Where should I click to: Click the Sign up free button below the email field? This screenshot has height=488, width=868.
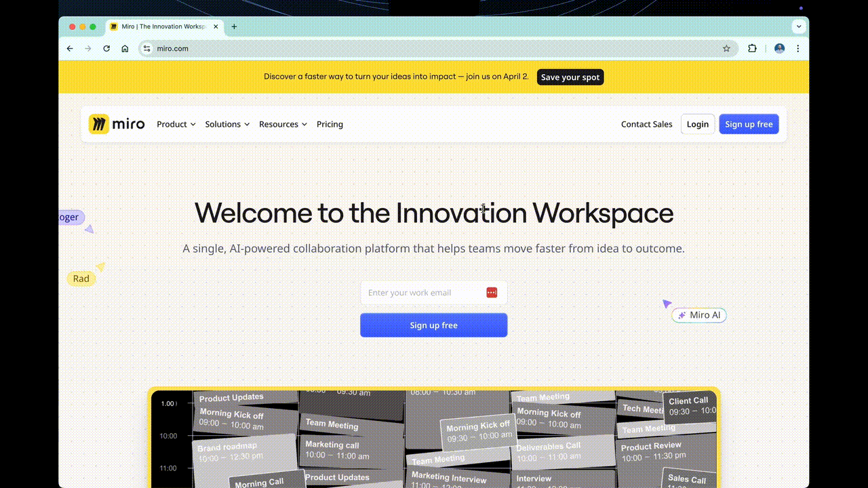434,325
